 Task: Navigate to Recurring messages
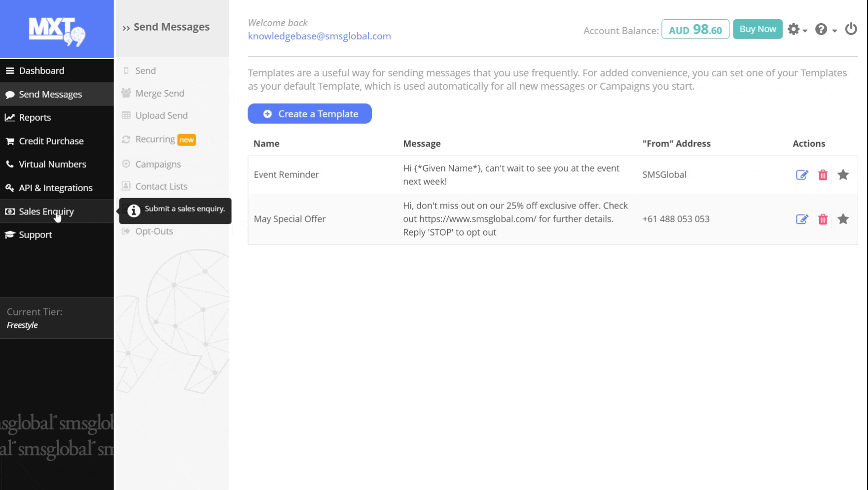point(155,139)
